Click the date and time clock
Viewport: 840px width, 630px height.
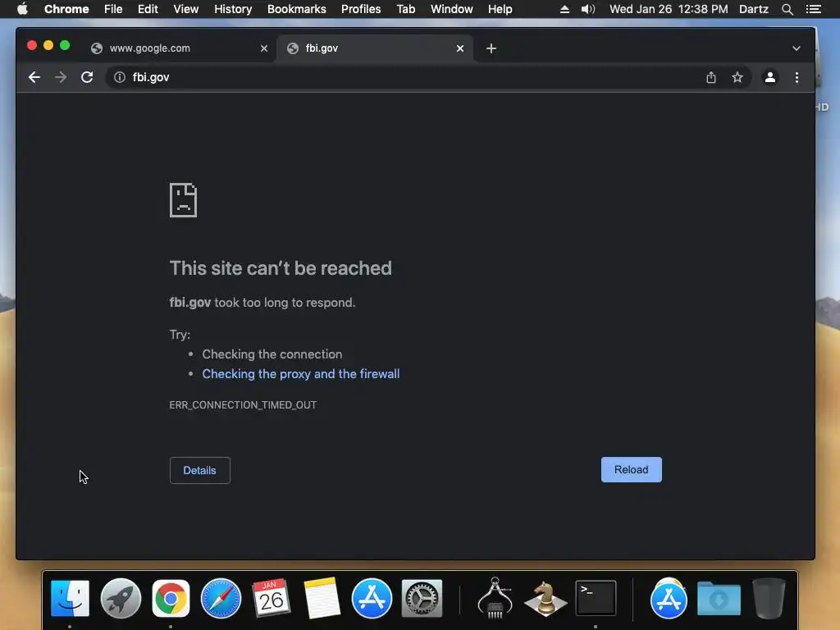pyautogui.click(x=669, y=9)
